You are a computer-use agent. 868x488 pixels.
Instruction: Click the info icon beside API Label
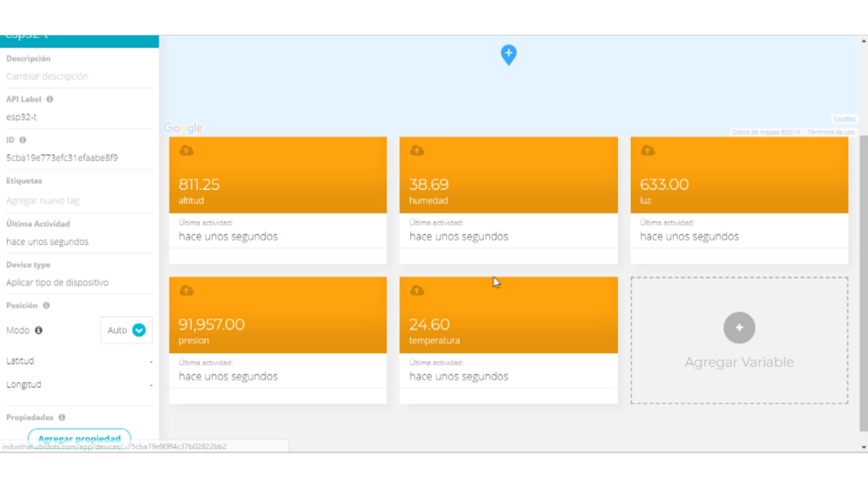click(x=50, y=99)
